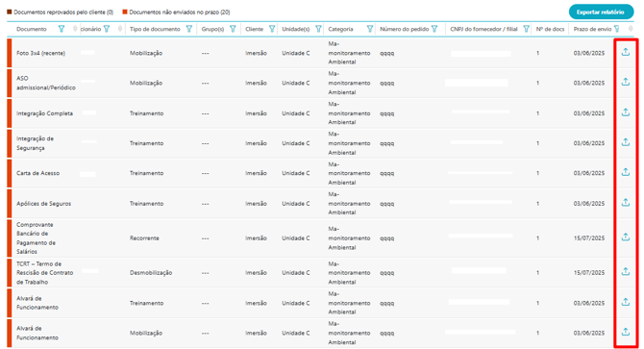Select 'TCRT – Termo de Rescisão de Contrato'
The height and width of the screenshot is (349, 644).
coord(45,273)
